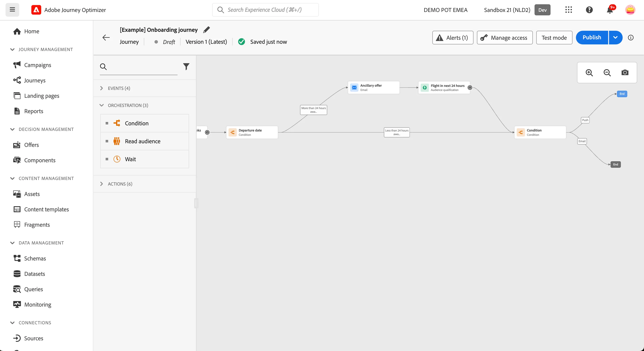
Task: Open the user profile avatar
Action: (x=630, y=10)
